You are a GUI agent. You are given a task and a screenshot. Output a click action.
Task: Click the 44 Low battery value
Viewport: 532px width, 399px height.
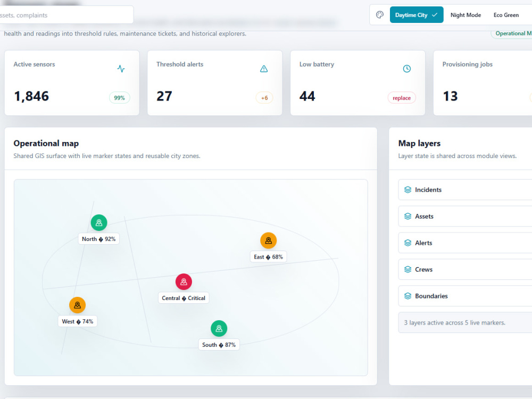point(307,96)
